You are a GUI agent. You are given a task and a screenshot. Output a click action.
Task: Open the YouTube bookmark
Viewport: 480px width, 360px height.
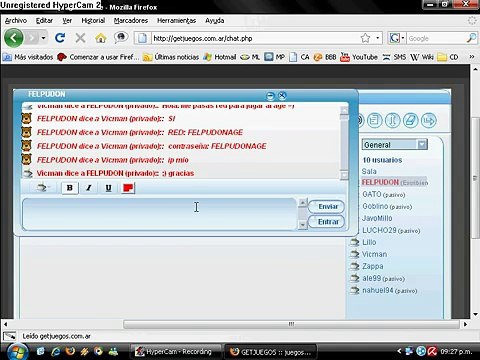click(x=359, y=57)
